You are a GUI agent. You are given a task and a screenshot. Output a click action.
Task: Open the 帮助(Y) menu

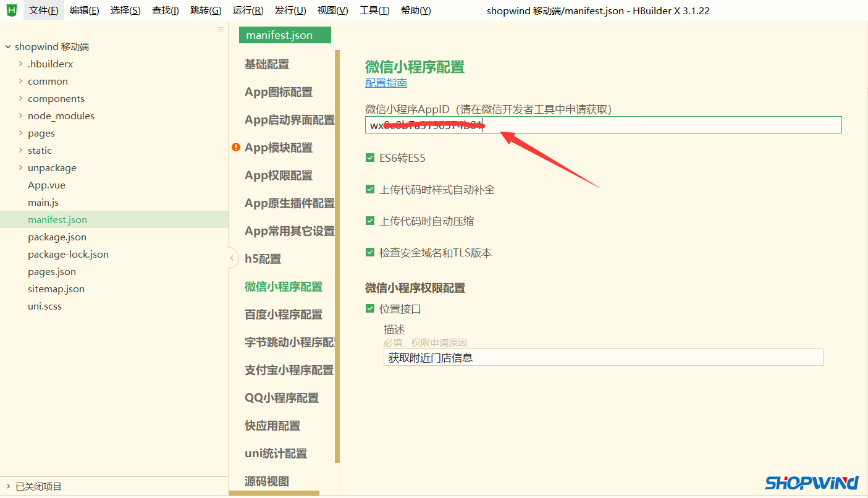pos(416,11)
